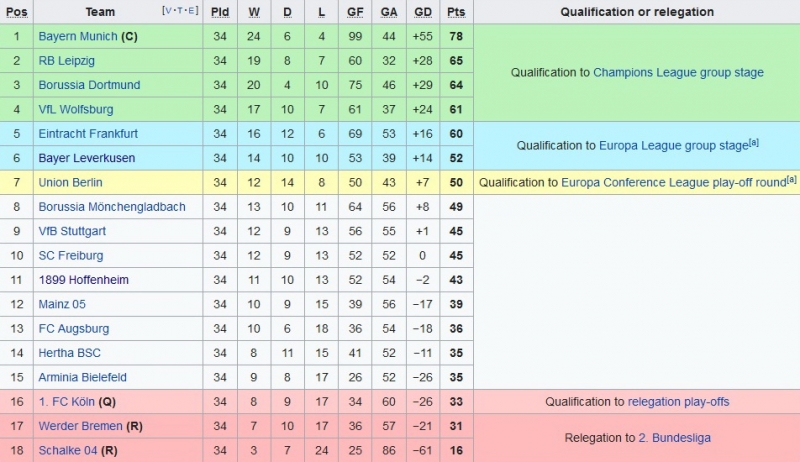Open the Borussia Dortmund team page
The image size is (800, 462).
click(89, 85)
